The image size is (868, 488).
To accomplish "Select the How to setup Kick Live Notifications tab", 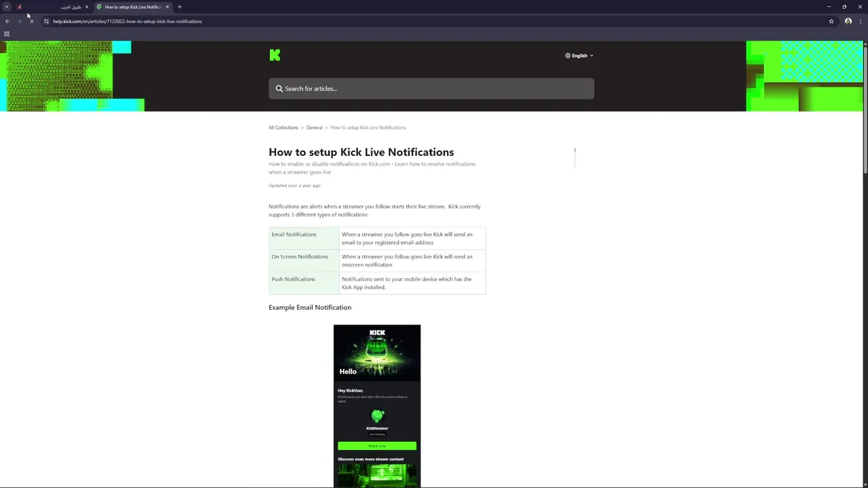I will click(x=133, y=7).
